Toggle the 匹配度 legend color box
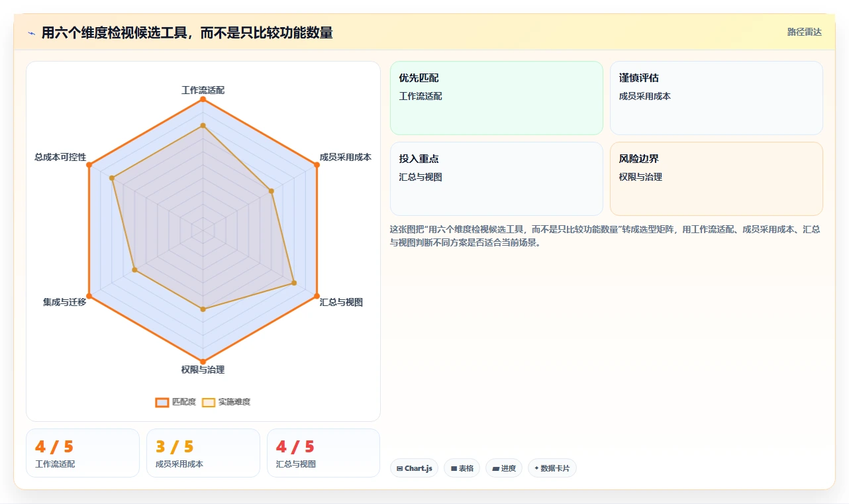The width and height of the screenshot is (849, 504). click(162, 402)
